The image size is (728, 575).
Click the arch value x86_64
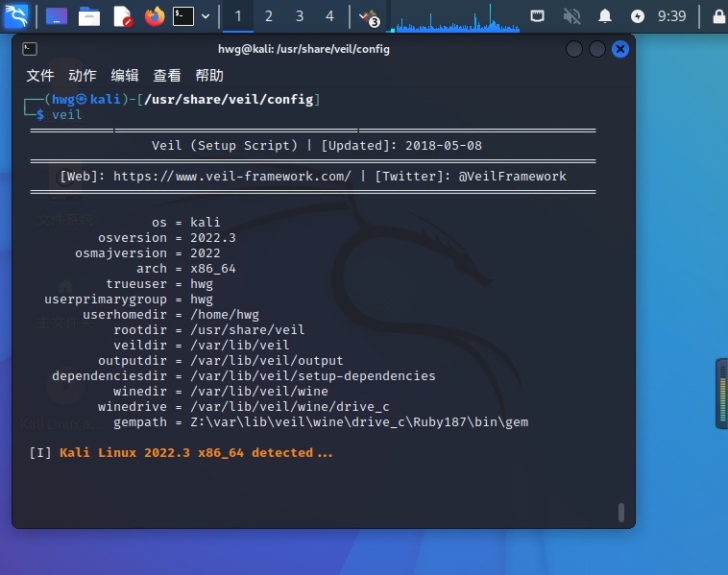tap(213, 269)
